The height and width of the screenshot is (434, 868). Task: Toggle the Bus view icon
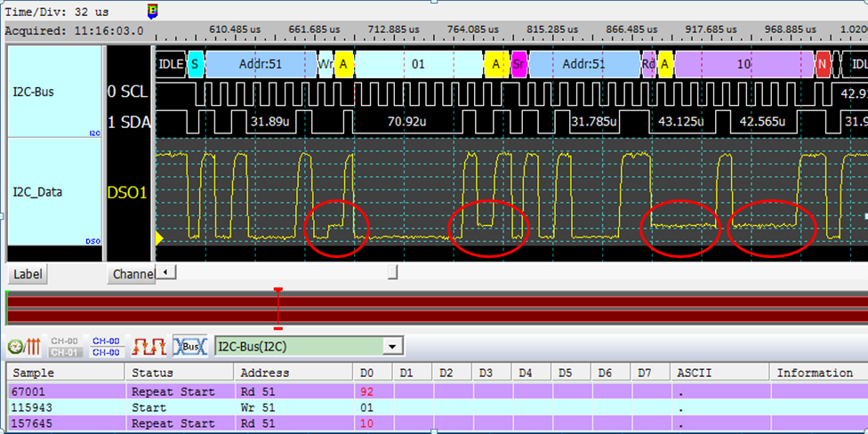point(190,347)
